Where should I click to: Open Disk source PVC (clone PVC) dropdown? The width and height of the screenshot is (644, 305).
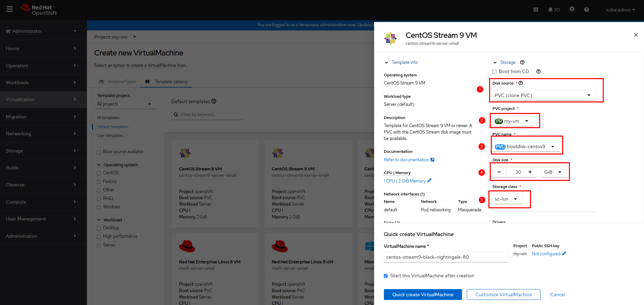coord(544,95)
